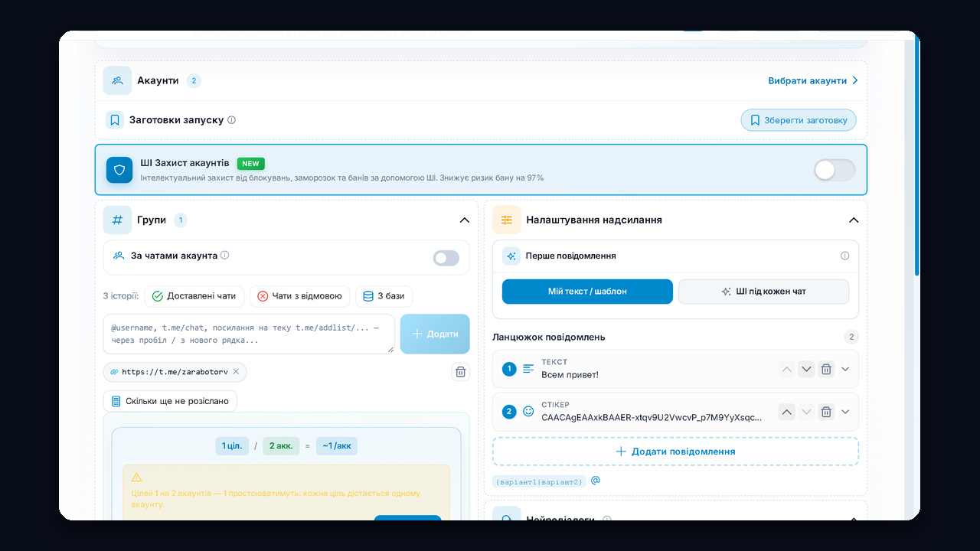Click the Скільки ще не розіслано button
This screenshot has width=980, height=551.
pos(170,401)
